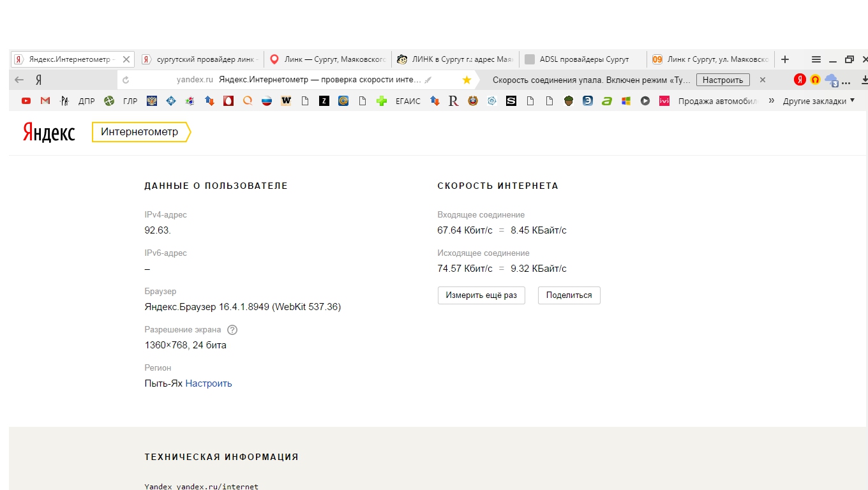Click the red Yandex extension icon
The height and width of the screenshot is (490, 868).
pyautogui.click(x=800, y=80)
